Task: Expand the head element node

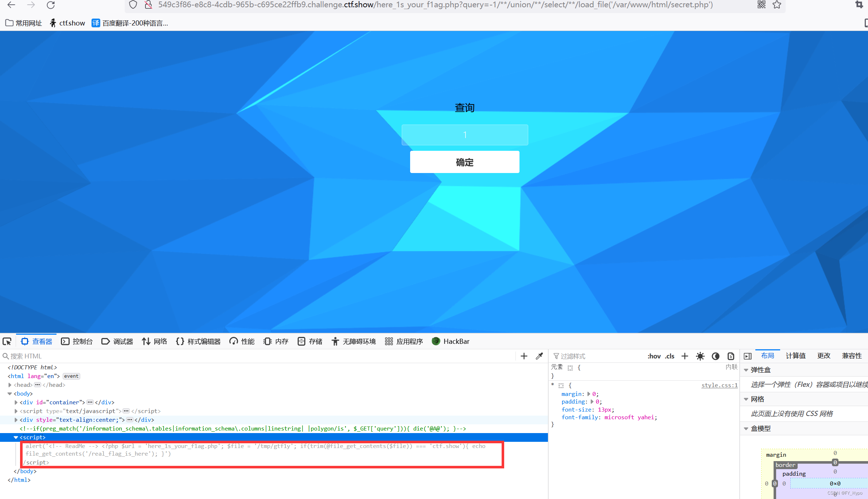Action: 10,385
